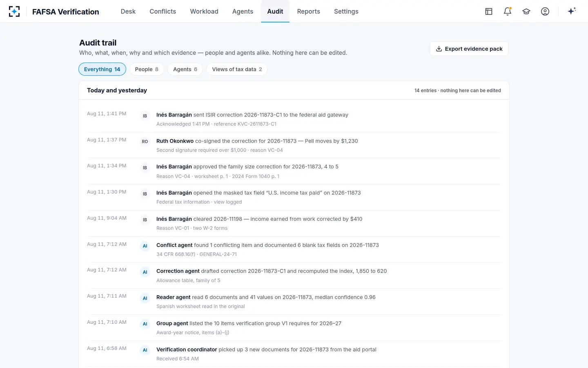Select the Everything 14 filter
Screen dimensions: 588x368
pyautogui.click(x=102, y=69)
